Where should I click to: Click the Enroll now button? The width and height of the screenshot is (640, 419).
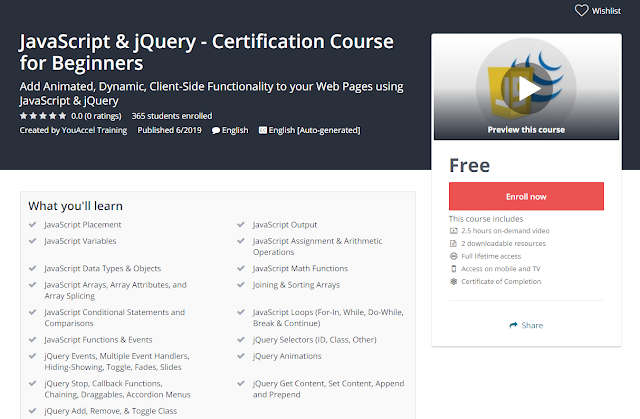(x=526, y=196)
